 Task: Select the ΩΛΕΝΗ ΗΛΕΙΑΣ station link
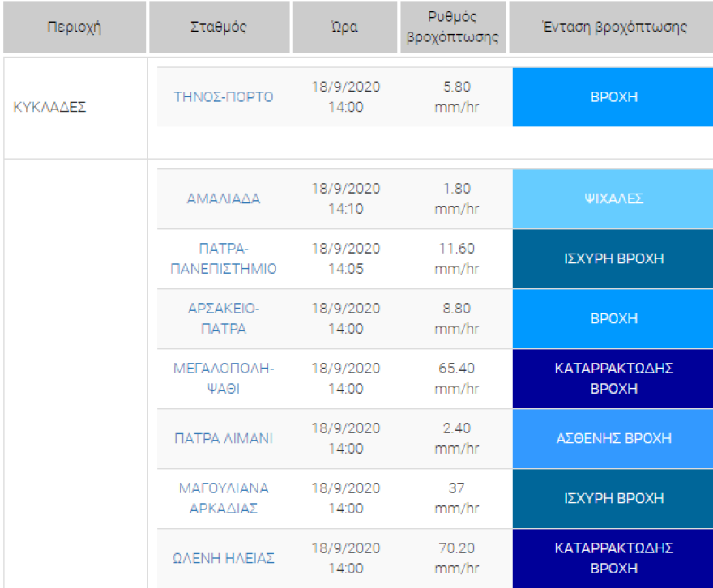point(224,558)
